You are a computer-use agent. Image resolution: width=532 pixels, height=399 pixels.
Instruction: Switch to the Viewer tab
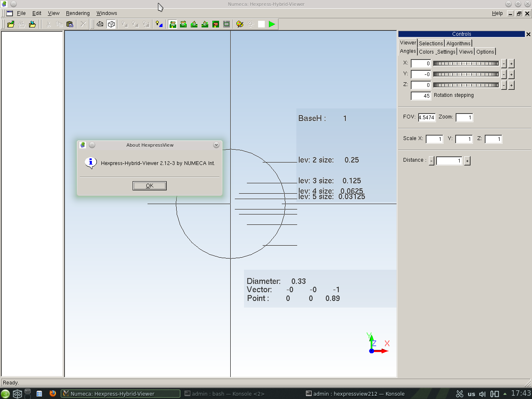coord(408,43)
